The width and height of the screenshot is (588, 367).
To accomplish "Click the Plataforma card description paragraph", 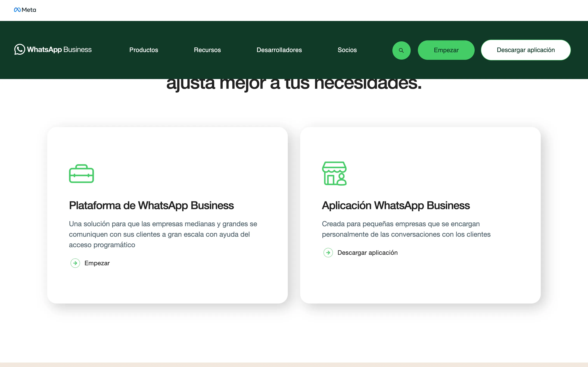I will (163, 234).
